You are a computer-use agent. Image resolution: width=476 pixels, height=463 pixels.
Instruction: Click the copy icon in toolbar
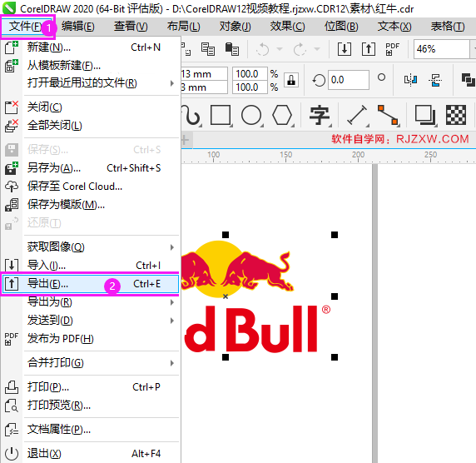coord(208,49)
